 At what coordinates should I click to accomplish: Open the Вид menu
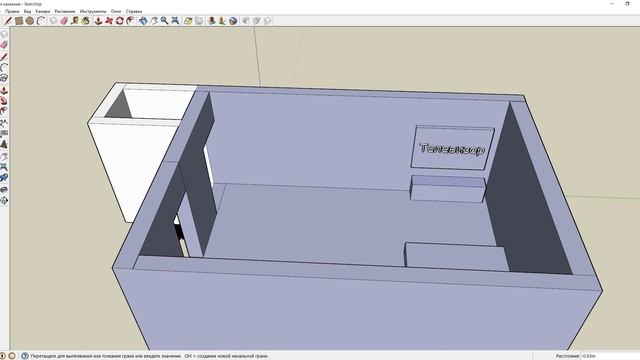(x=27, y=11)
